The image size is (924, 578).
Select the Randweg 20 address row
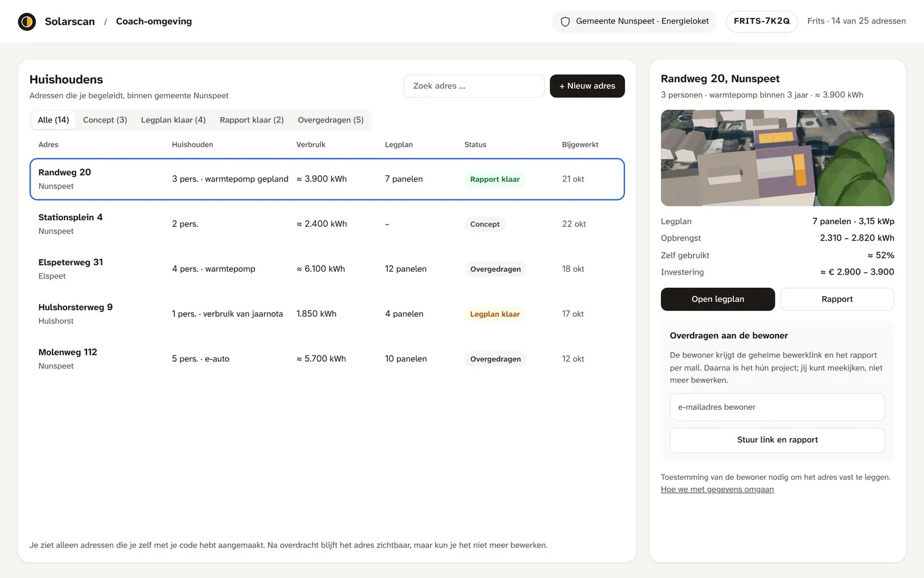[327, 179]
